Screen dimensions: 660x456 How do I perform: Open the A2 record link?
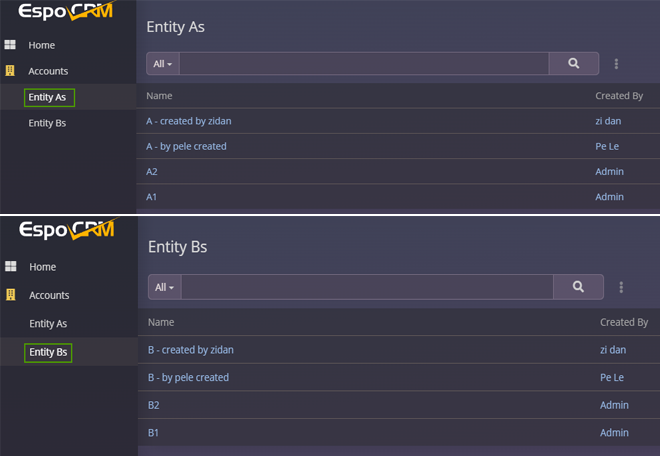(x=152, y=172)
